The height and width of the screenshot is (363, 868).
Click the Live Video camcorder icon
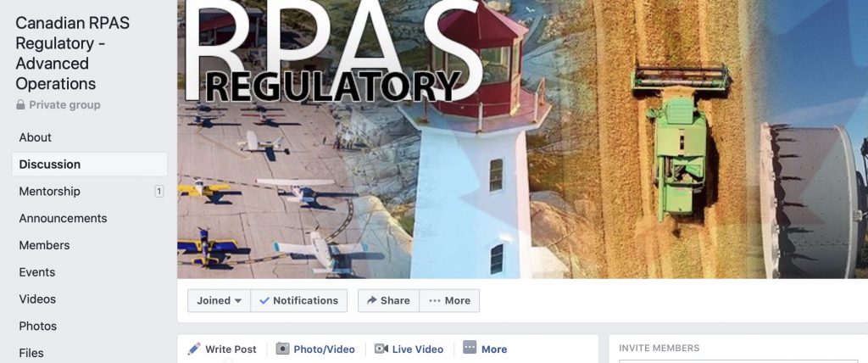[x=381, y=349]
